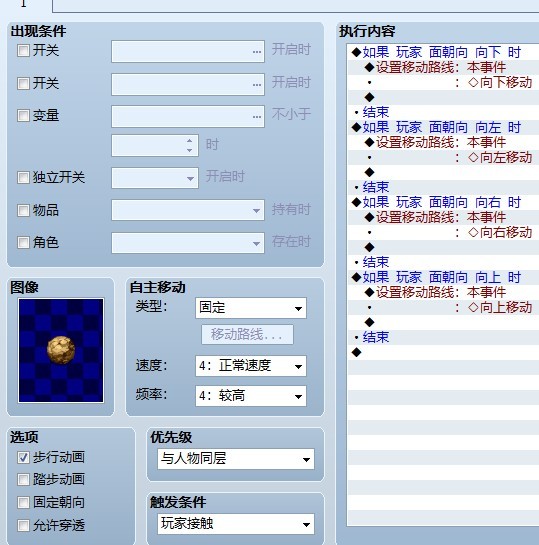Open the 速度 dropdown showing 正常速度

point(251,366)
